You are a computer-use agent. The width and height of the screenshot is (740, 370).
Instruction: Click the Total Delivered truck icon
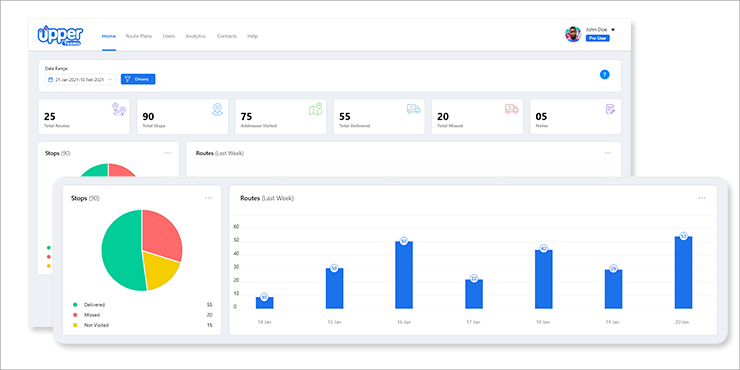pos(413,109)
